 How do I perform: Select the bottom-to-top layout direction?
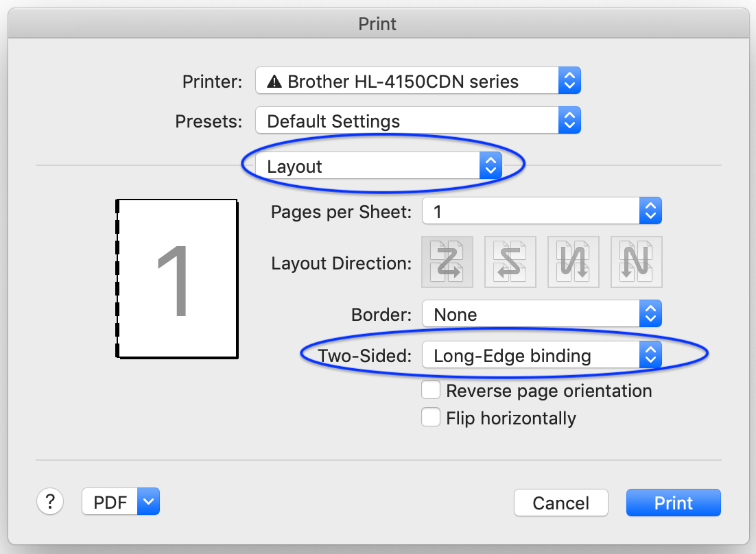coord(636,262)
